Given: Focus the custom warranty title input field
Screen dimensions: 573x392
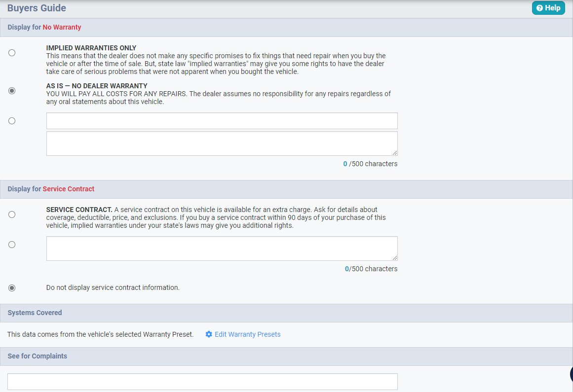Looking at the screenshot, I should point(222,121).
